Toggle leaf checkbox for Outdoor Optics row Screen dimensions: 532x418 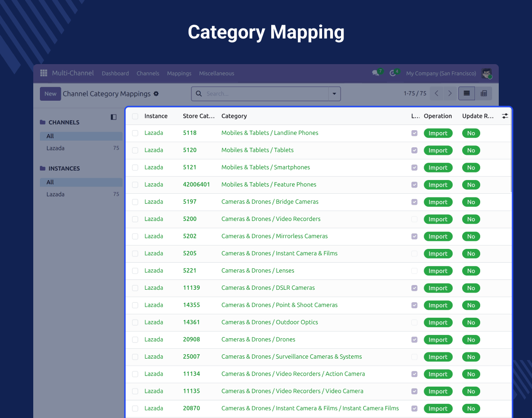(x=414, y=323)
